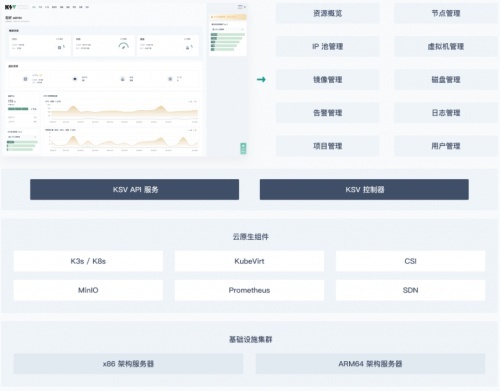Select the CSI component box
The width and height of the screenshot is (500, 391).
coord(410,261)
